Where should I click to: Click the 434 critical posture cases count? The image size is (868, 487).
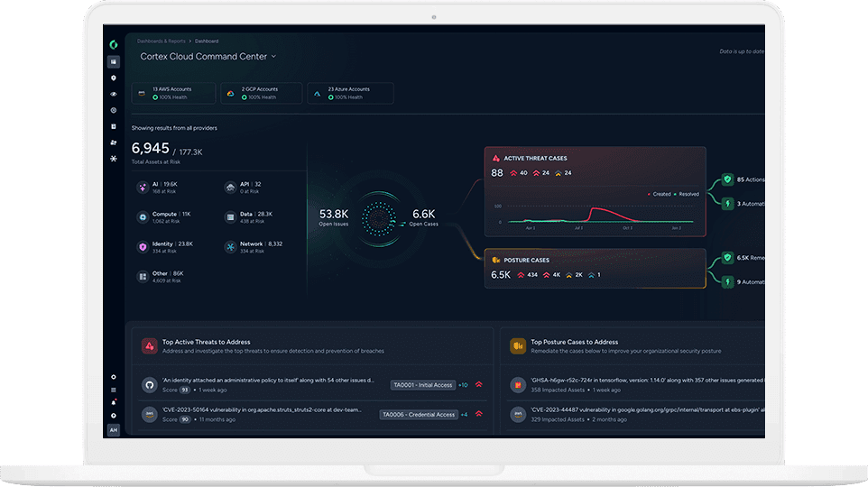(x=528, y=275)
